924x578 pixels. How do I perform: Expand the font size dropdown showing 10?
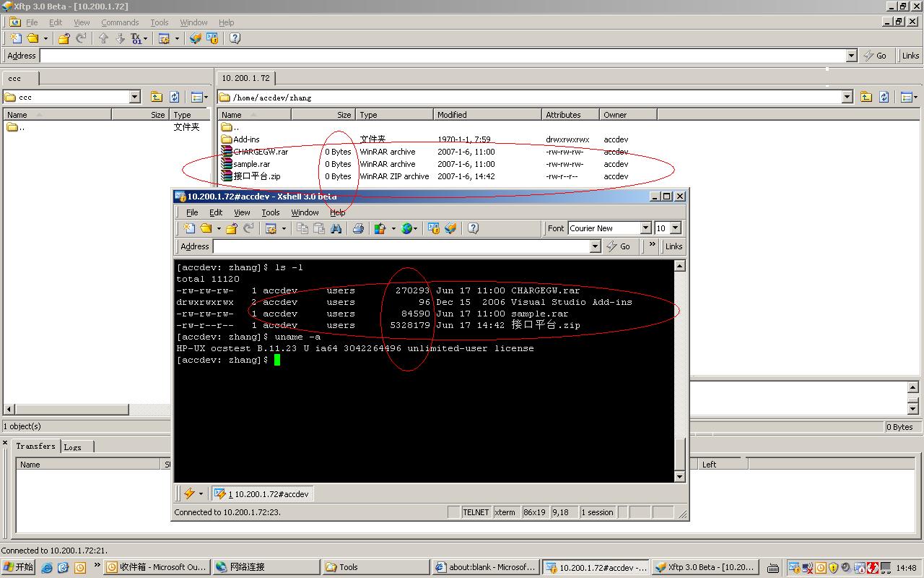click(675, 228)
